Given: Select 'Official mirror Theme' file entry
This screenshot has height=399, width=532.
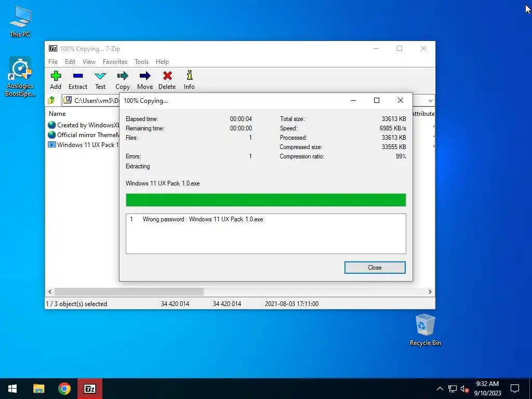Looking at the screenshot, I should click(x=84, y=135).
